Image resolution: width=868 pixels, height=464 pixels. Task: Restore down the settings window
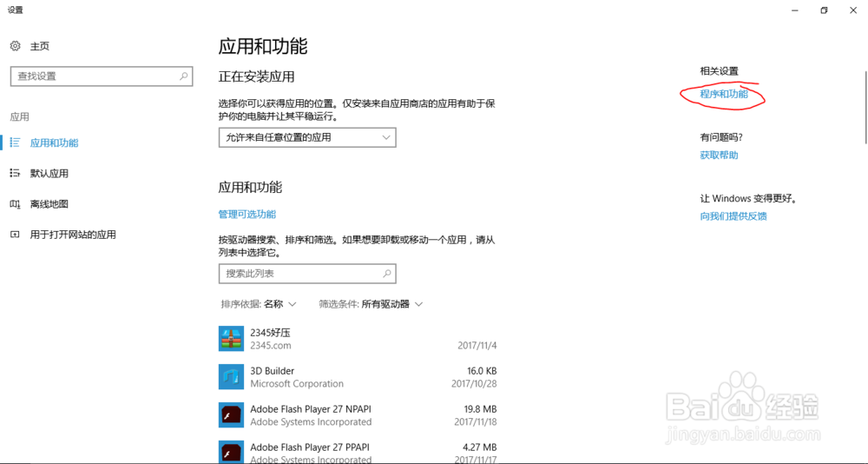pyautogui.click(x=824, y=10)
